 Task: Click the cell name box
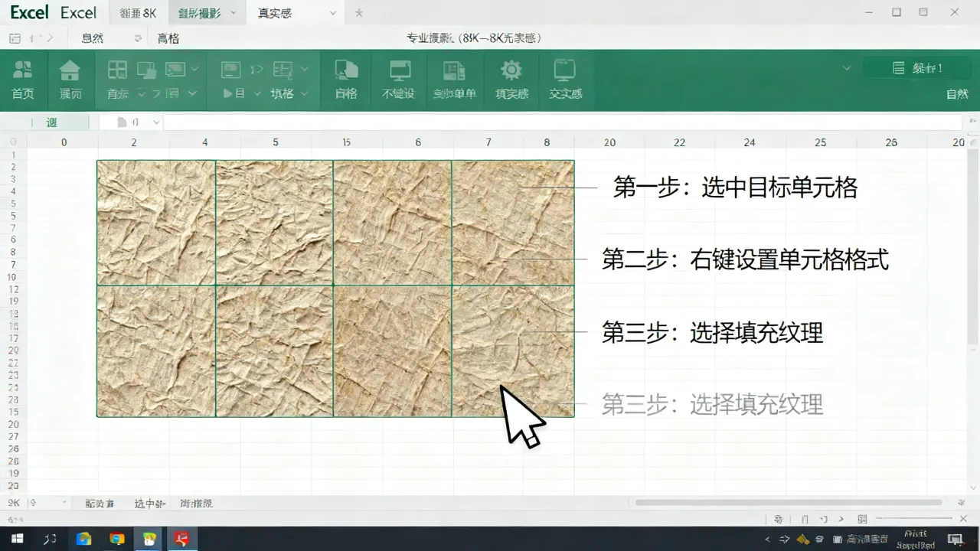click(51, 122)
